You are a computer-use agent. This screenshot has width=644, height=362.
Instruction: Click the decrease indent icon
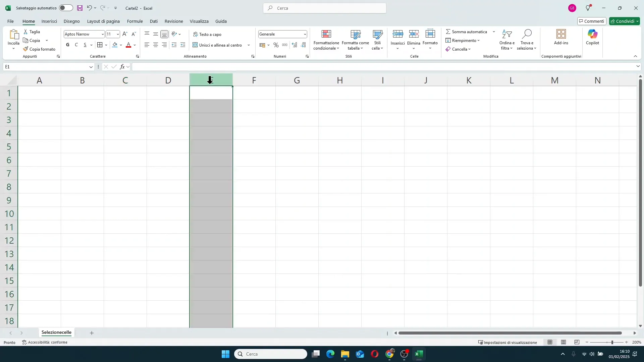pyautogui.click(x=174, y=45)
